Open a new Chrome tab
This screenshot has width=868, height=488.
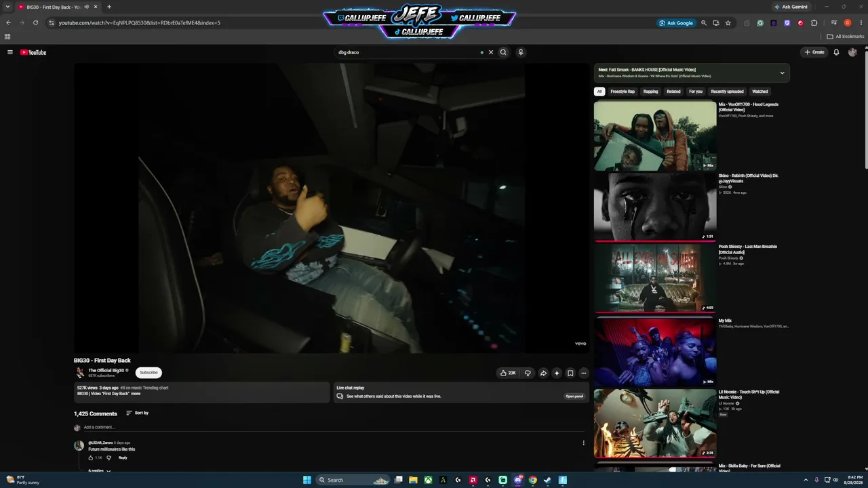(x=109, y=7)
